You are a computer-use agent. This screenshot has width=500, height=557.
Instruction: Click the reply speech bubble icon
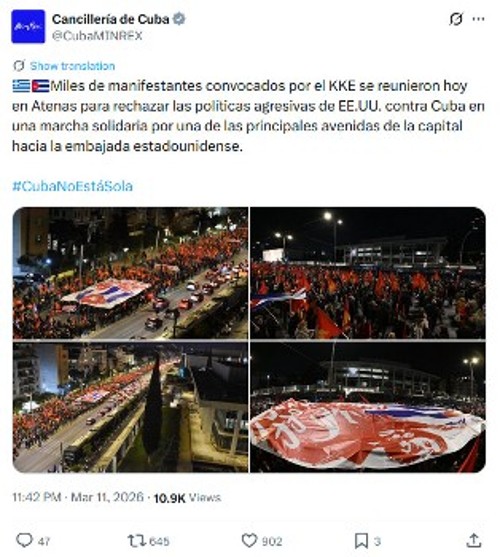tap(24, 541)
